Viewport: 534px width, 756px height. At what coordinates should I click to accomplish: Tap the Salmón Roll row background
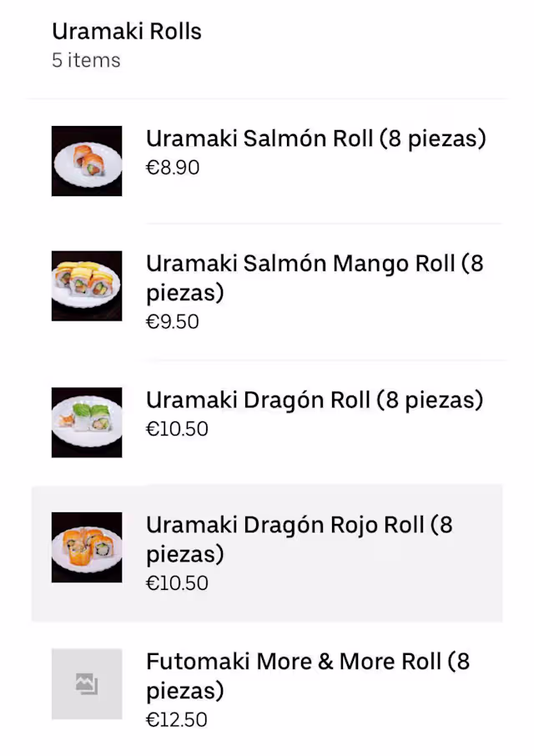tap(267, 161)
